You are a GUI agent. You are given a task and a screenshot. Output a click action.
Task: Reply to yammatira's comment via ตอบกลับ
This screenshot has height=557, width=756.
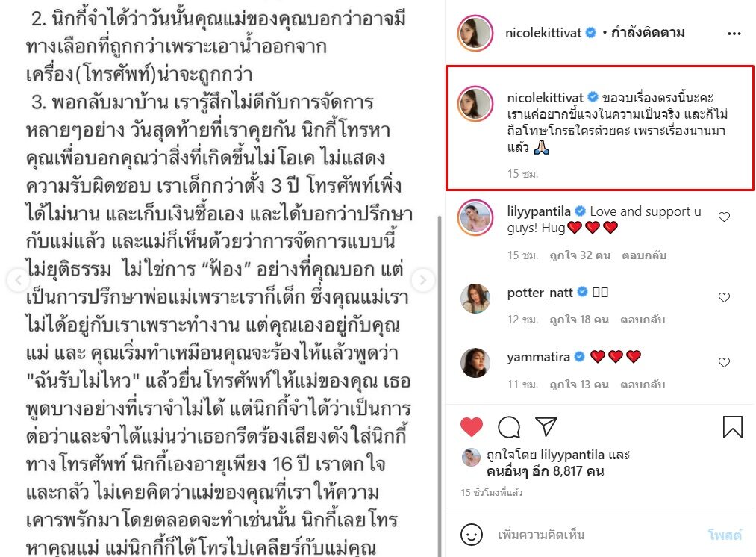point(643,385)
